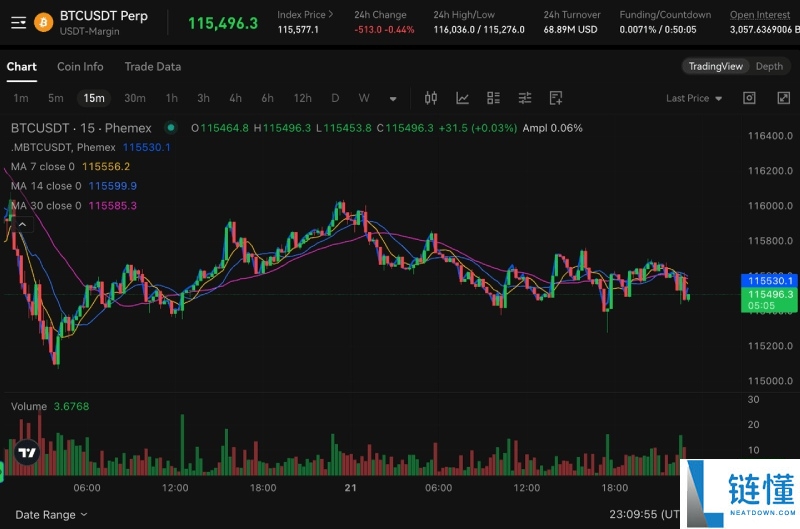Click the 12:00 label left of 18:00 on the time axis

175,488
